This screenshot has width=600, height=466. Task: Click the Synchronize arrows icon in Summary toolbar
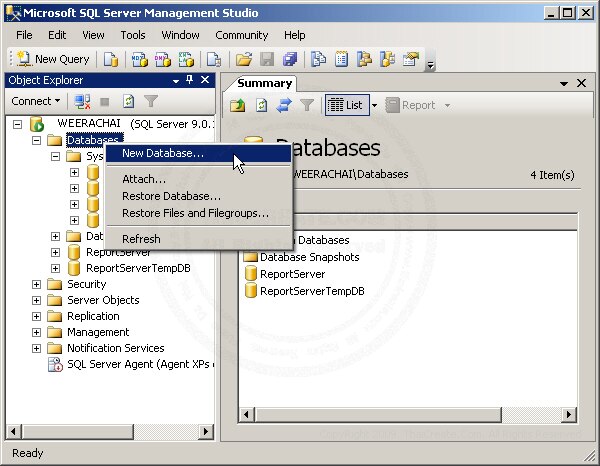(284, 105)
